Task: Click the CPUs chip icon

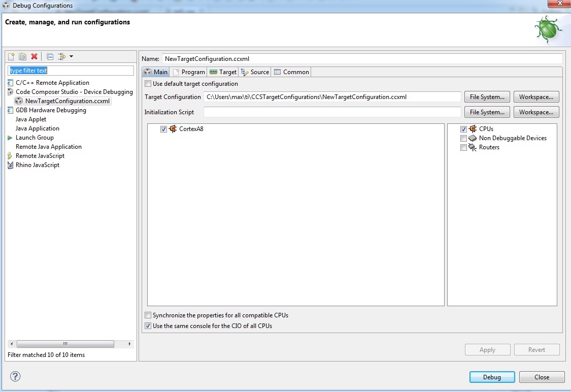Action: [x=473, y=128]
